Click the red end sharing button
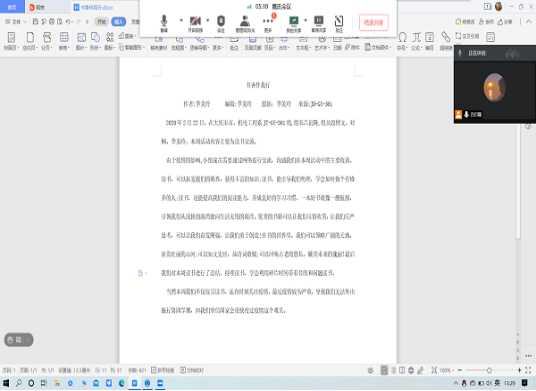This screenshot has height=391, width=536. pyautogui.click(x=374, y=23)
